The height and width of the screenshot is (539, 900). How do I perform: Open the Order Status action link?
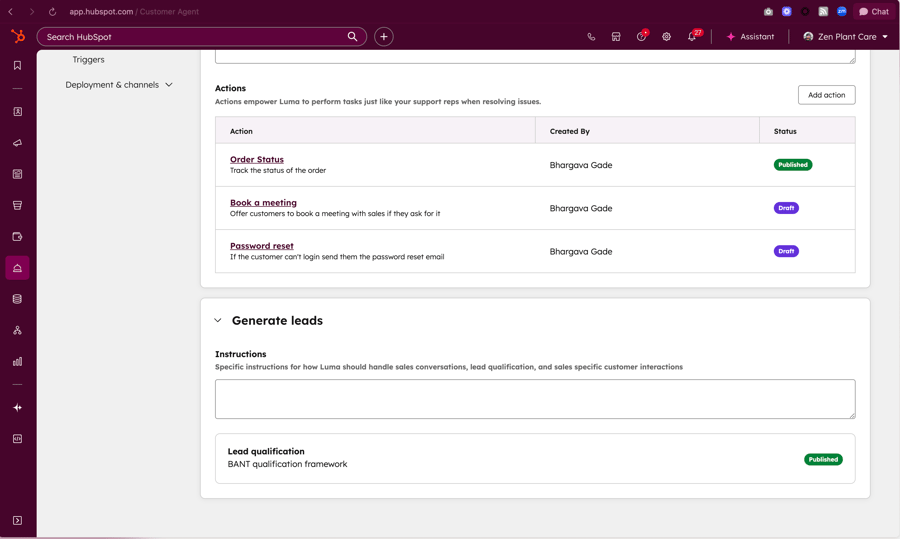click(x=257, y=159)
